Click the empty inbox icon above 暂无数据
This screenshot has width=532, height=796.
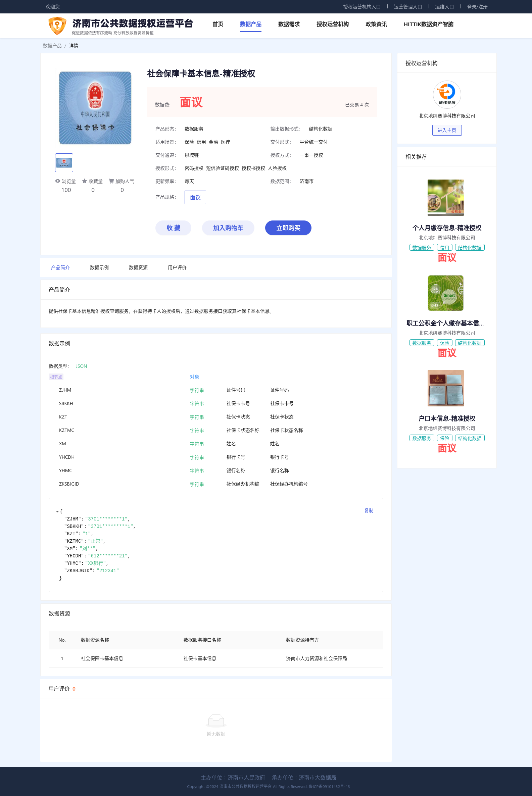pos(216,720)
